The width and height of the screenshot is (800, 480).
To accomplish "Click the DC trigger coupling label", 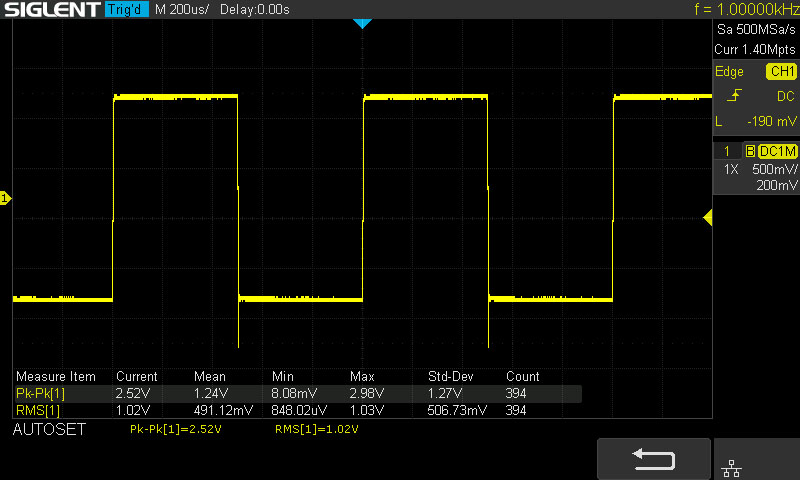I will click(786, 96).
